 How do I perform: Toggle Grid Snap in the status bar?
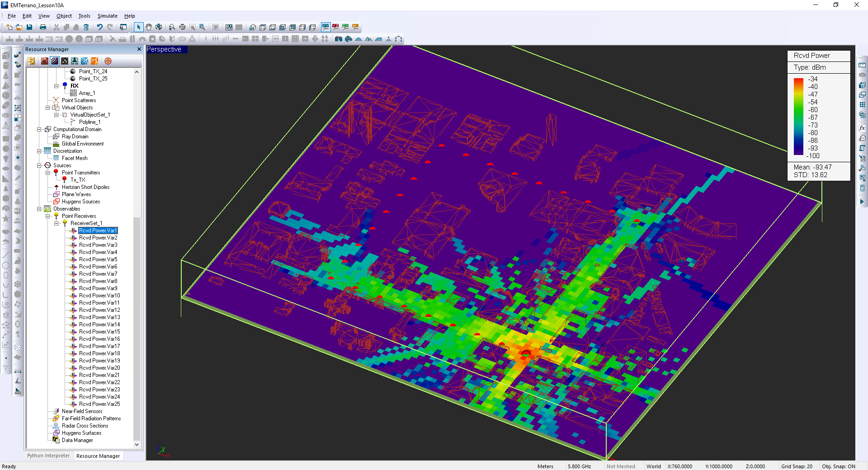pyautogui.click(x=797, y=466)
